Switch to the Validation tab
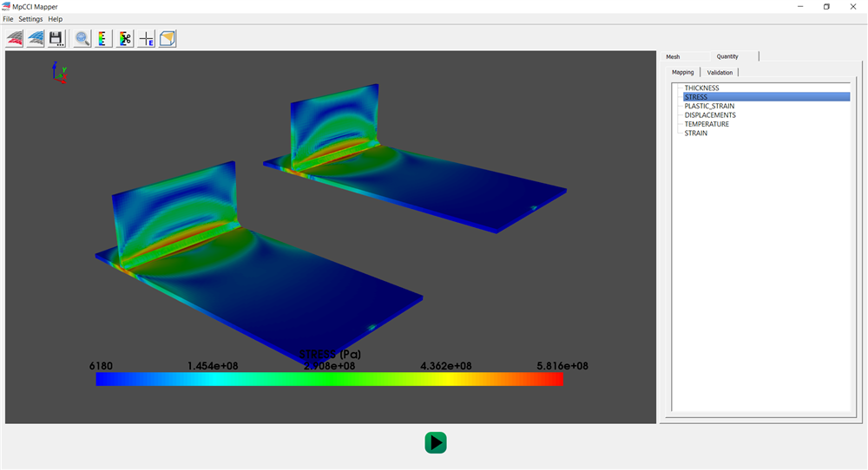This screenshot has width=868, height=470. [720, 72]
